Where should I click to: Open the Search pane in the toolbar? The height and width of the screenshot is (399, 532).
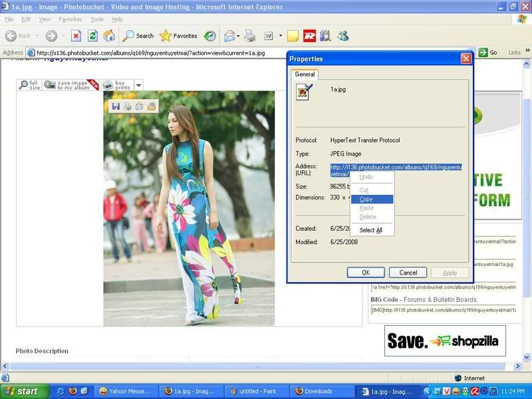138,36
